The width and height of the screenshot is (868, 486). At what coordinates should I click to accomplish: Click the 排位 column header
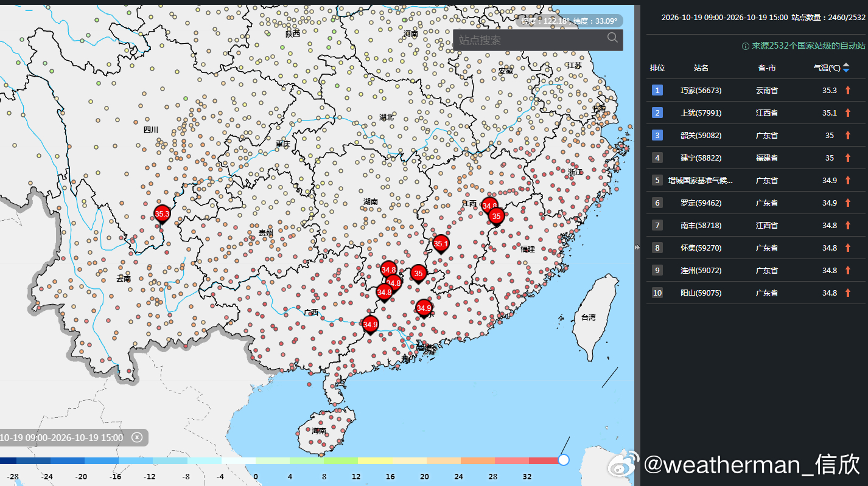tap(657, 68)
